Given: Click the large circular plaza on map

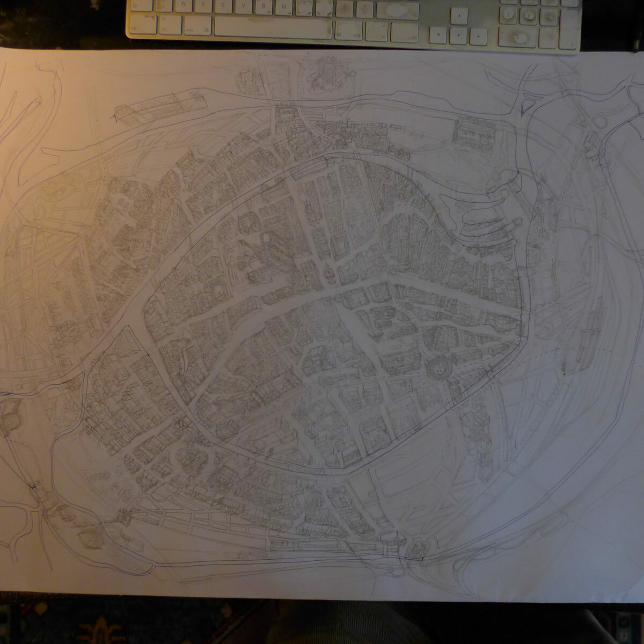Looking at the screenshot, I should coord(438,369).
